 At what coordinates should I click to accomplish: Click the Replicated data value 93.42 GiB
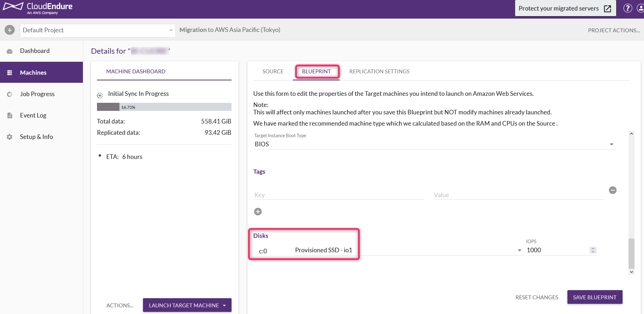pyautogui.click(x=218, y=133)
